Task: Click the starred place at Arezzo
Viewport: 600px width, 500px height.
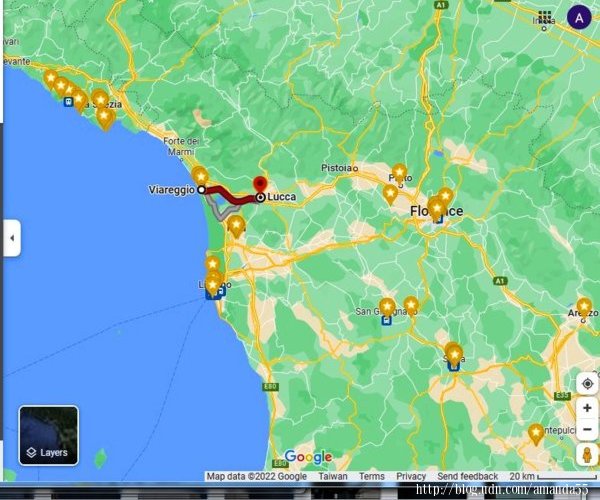Action: point(584,306)
